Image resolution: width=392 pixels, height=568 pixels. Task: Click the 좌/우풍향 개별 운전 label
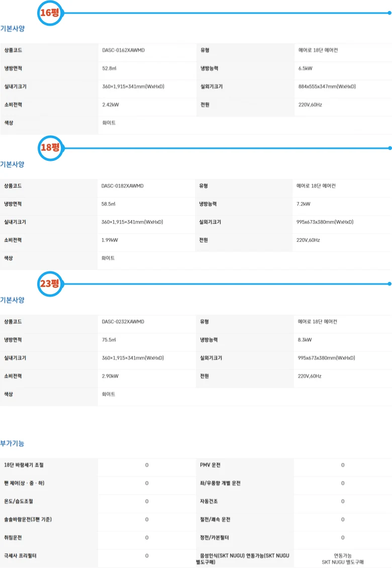coord(220,483)
